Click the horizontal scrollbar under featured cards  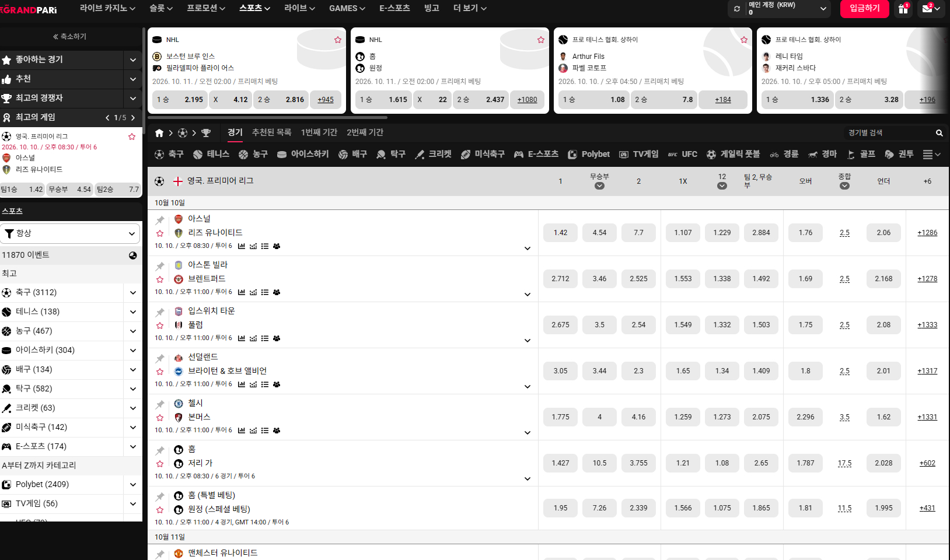pos(267,117)
